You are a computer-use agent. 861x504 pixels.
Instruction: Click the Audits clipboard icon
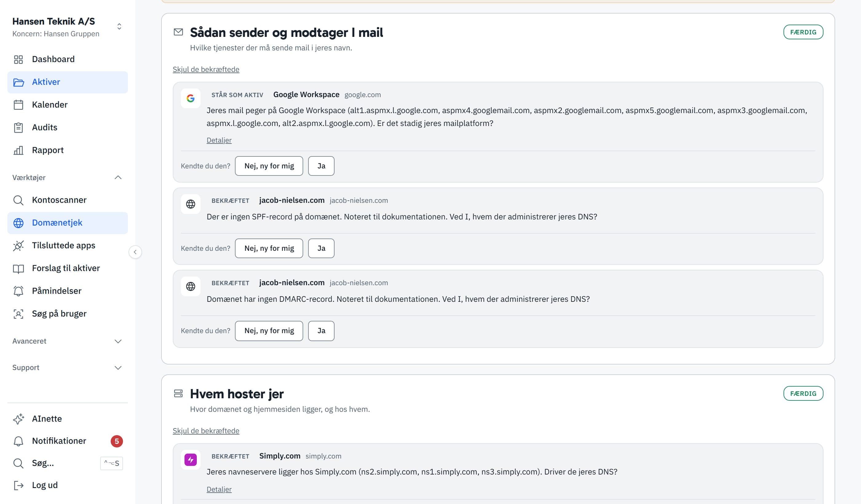(18, 128)
